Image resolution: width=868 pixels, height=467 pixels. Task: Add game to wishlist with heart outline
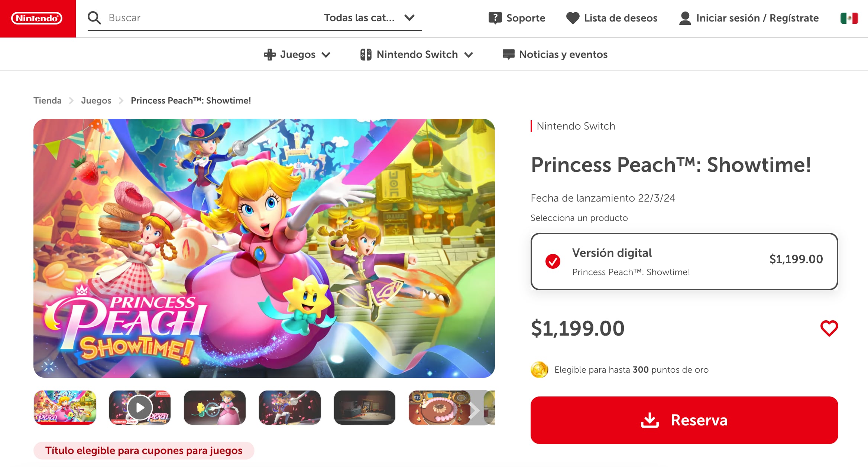[829, 328]
